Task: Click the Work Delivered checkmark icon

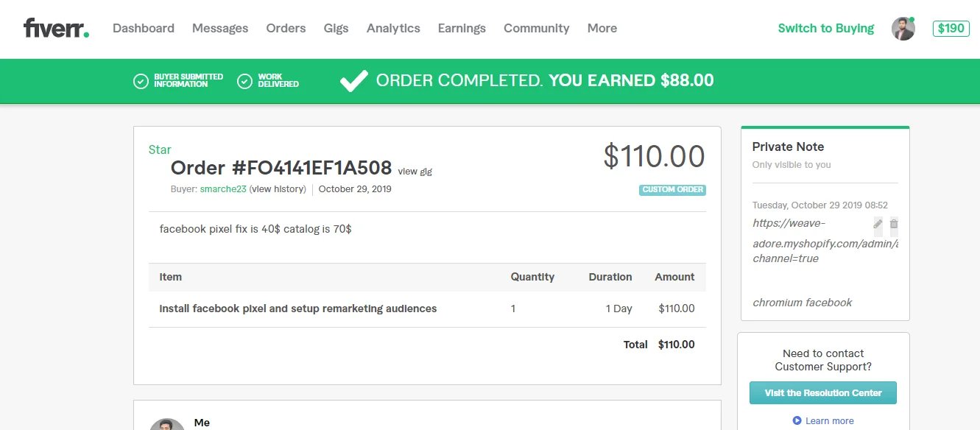Action: (245, 81)
